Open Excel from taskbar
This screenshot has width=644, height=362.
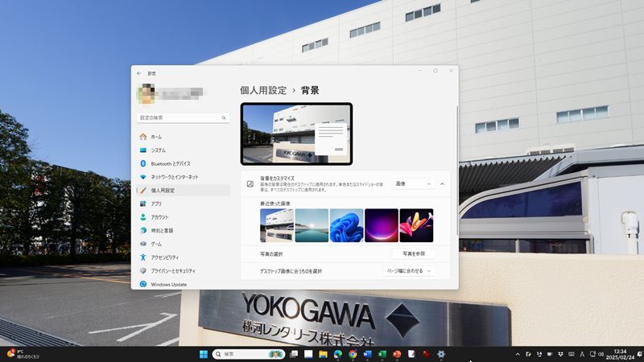coord(382,354)
